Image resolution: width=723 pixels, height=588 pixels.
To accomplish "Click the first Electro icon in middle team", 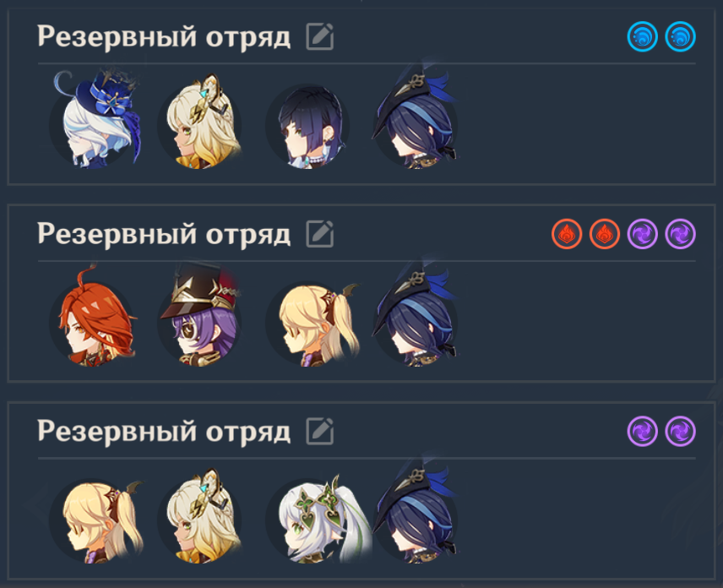I will click(642, 234).
